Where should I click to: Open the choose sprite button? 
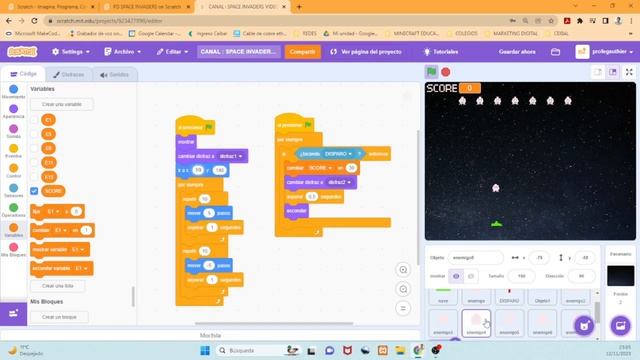(x=584, y=326)
